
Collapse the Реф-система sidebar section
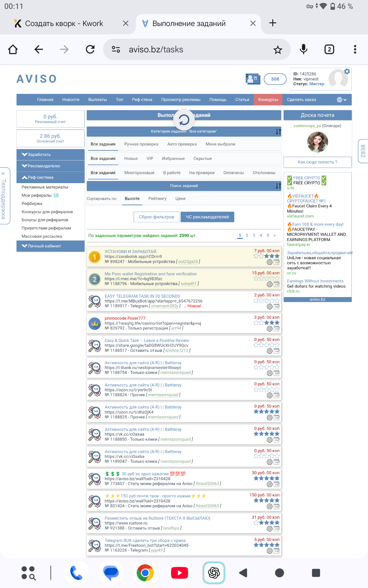click(x=50, y=177)
